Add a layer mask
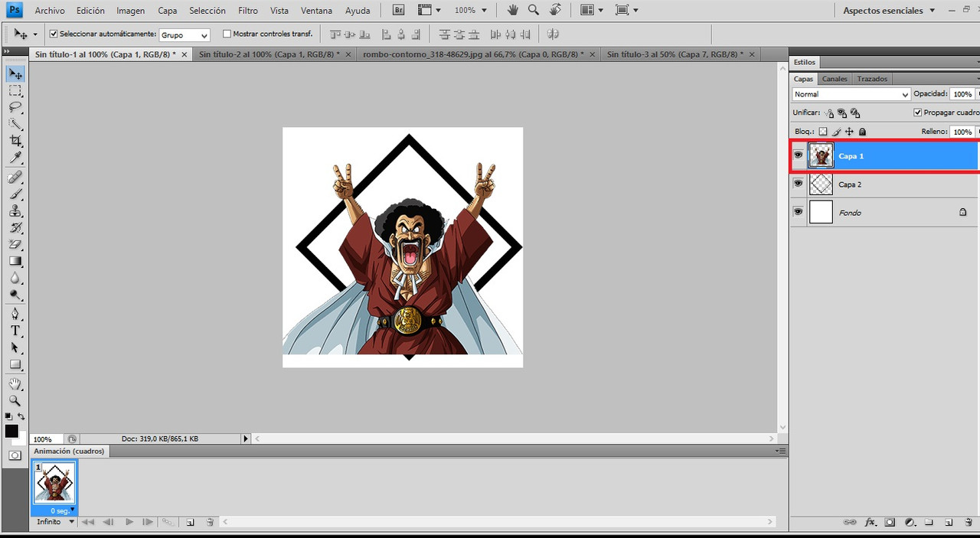980x538 pixels. click(890, 522)
